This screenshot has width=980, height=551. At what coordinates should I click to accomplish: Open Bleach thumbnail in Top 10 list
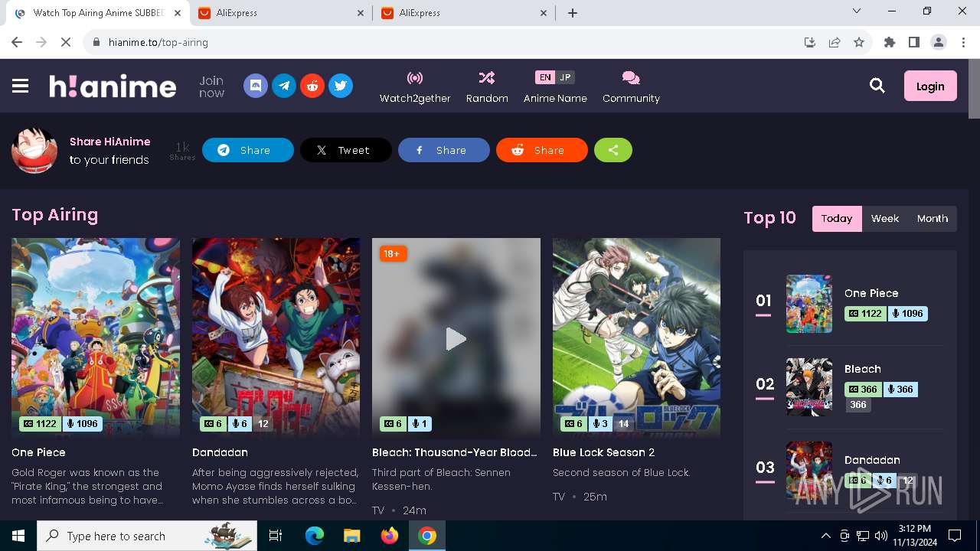pos(809,387)
